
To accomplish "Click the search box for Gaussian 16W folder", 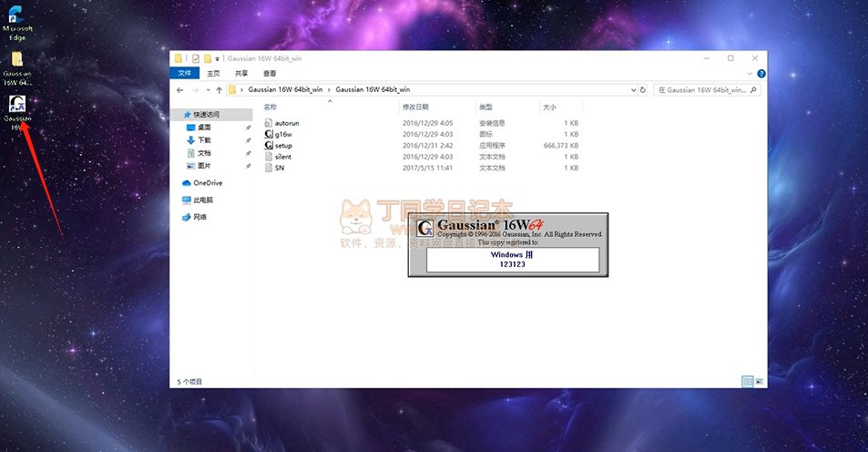I will tap(706, 90).
